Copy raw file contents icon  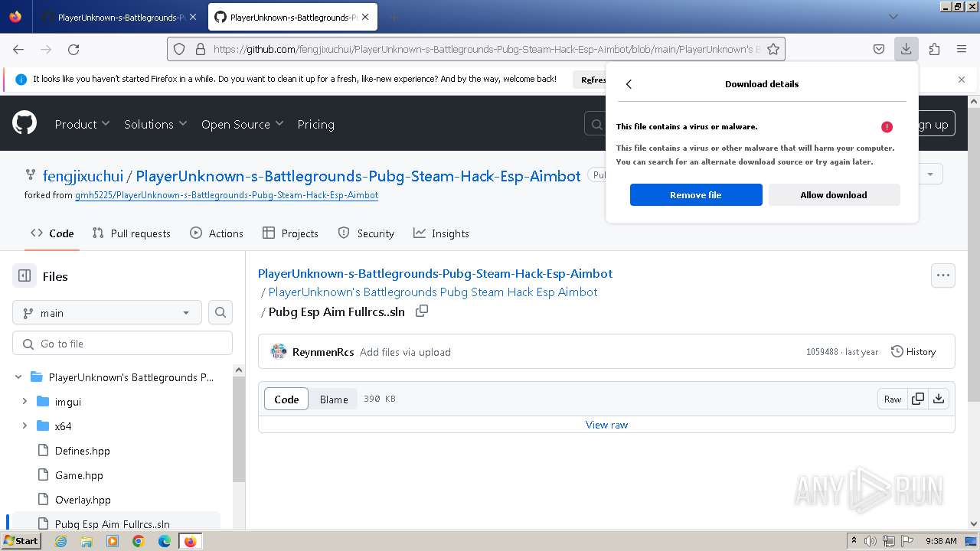coord(917,399)
